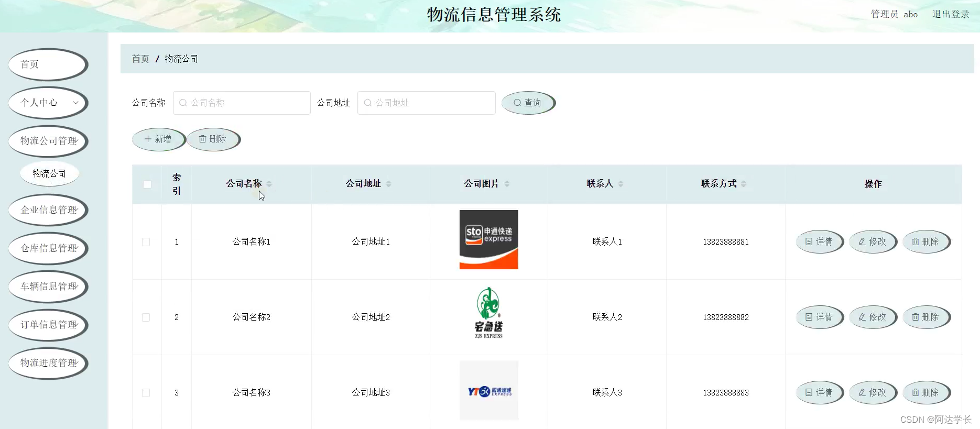View 详情 for 公司名称1
This screenshot has width=980, height=429.
820,242
